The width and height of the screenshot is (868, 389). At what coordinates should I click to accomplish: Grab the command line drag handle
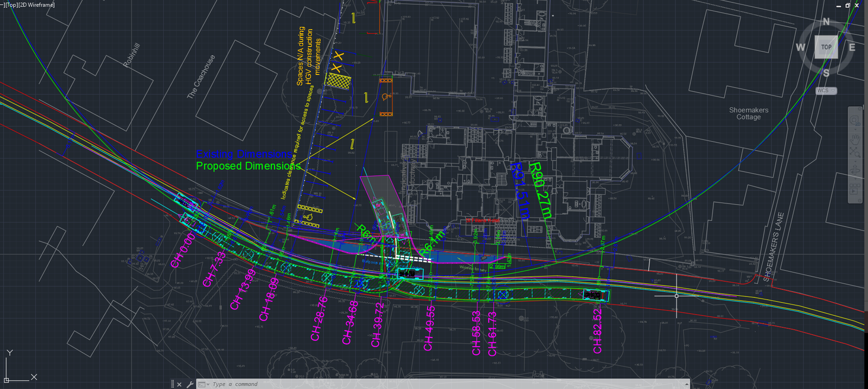click(x=173, y=384)
